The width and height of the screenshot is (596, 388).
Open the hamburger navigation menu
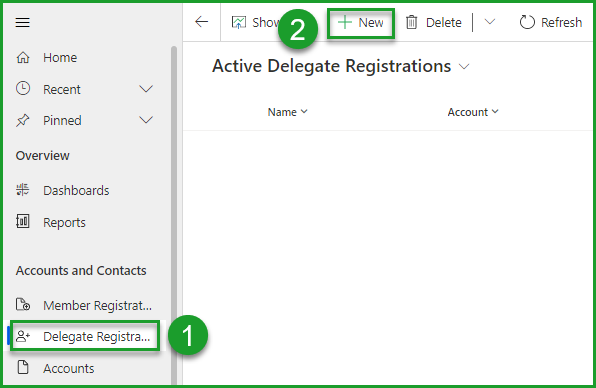pos(22,22)
